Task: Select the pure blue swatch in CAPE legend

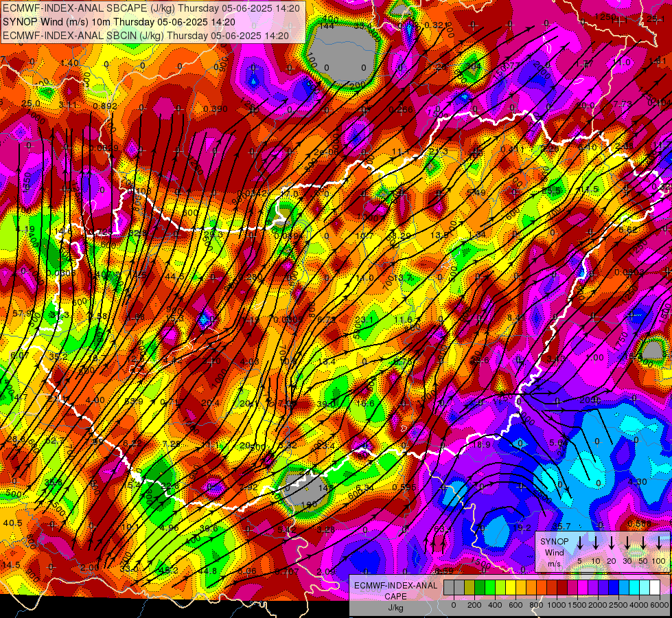Action: coord(614,588)
